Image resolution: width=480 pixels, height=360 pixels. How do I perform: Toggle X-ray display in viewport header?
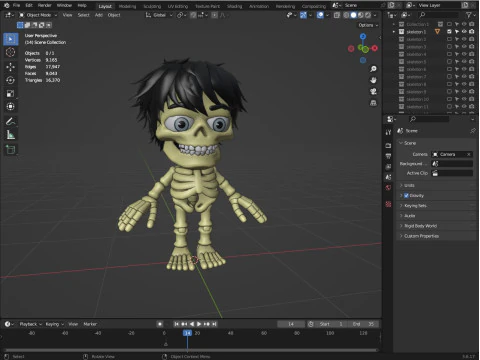click(337, 15)
